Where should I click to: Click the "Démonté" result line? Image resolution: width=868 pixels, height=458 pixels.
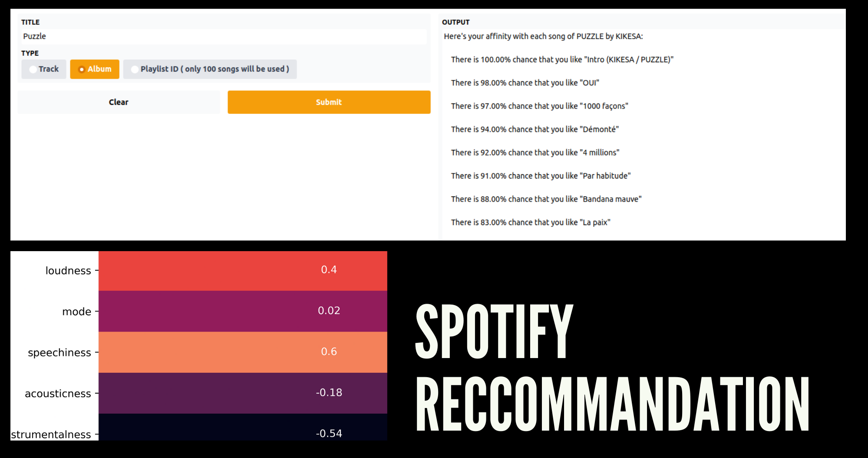(x=535, y=129)
